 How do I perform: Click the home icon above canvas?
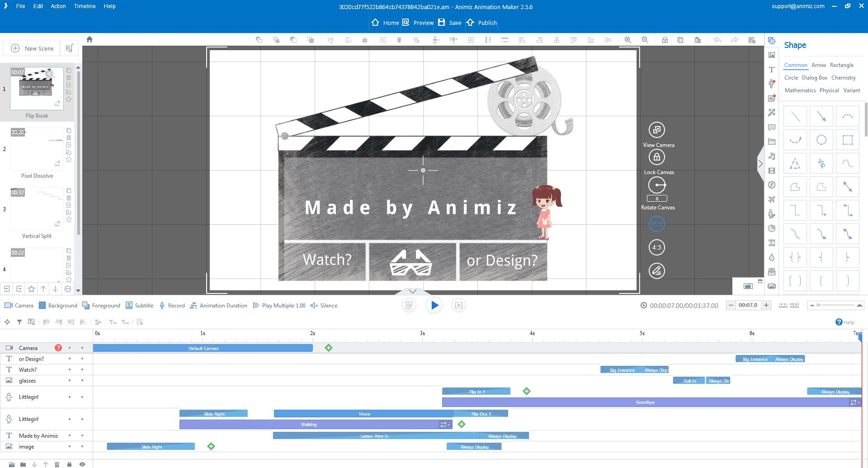(x=90, y=40)
